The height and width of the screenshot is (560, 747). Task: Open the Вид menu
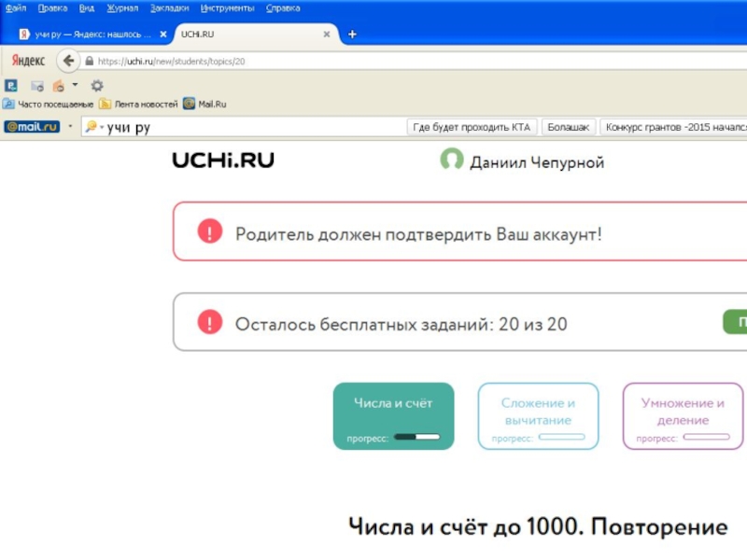(87, 8)
